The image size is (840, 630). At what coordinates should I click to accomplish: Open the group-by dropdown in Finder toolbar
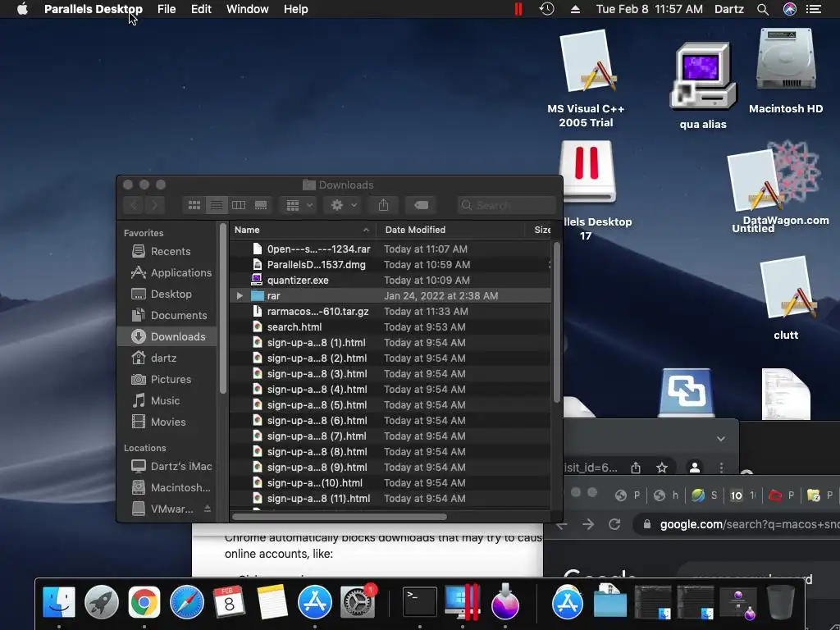pyautogui.click(x=299, y=205)
